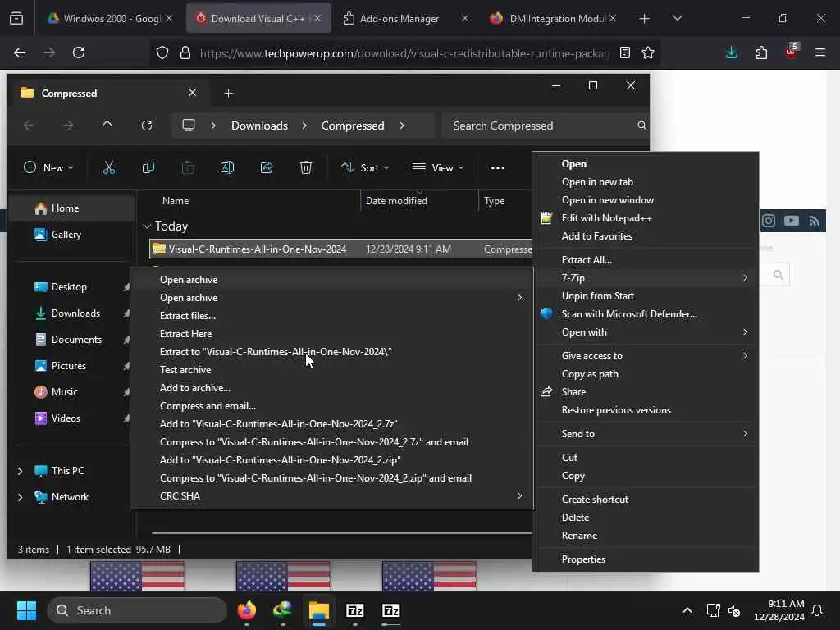This screenshot has width=840, height=630.
Task: Click the Firefox address bar URL
Action: pos(404,53)
